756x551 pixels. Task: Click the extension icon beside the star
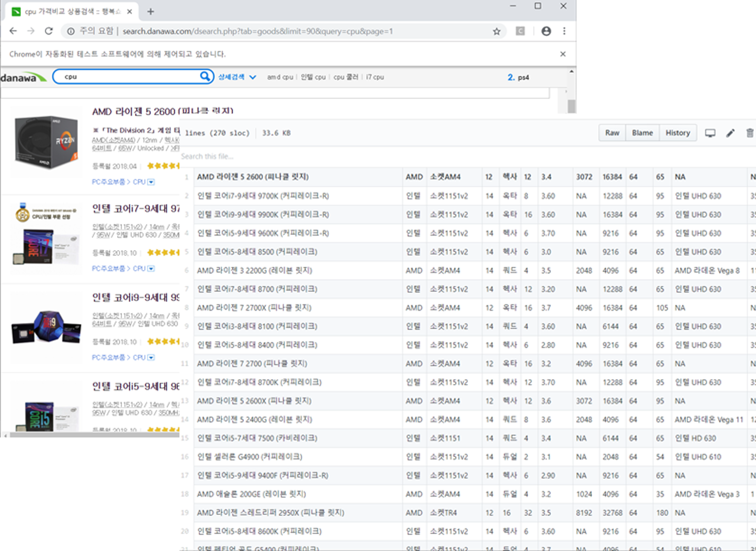[x=520, y=31]
